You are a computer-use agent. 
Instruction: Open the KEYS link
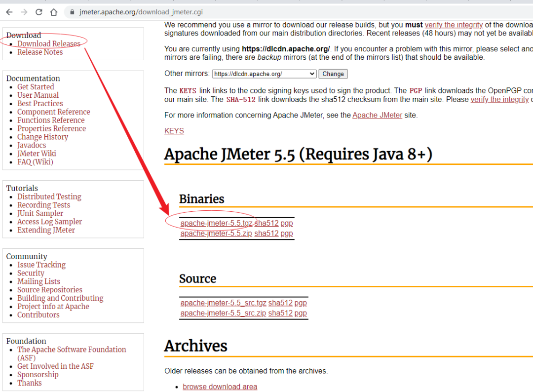(x=174, y=130)
